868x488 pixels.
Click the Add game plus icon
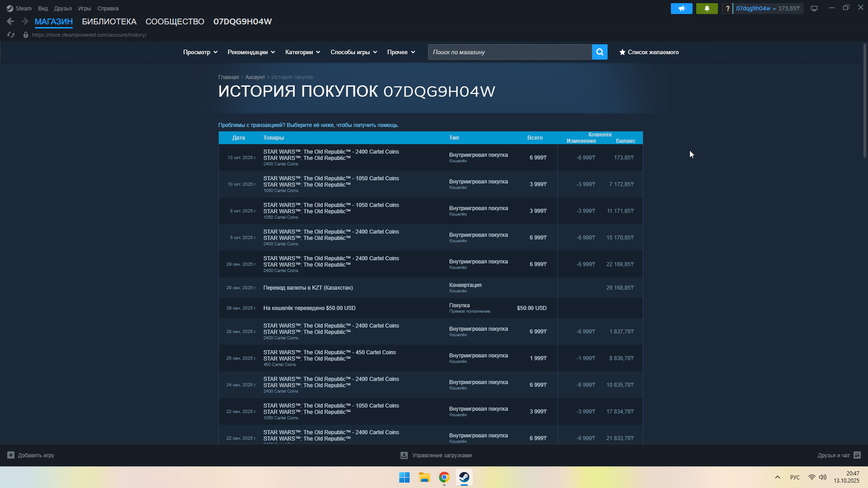click(x=11, y=455)
